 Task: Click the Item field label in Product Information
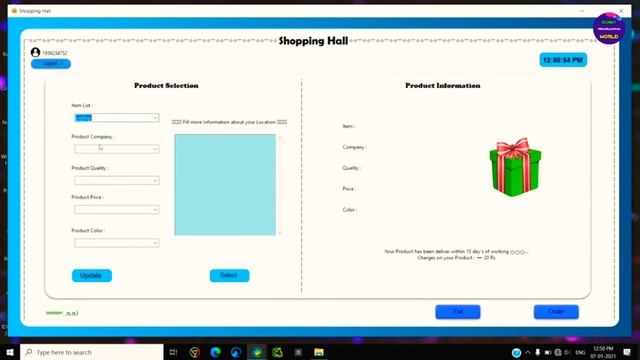[x=349, y=126]
